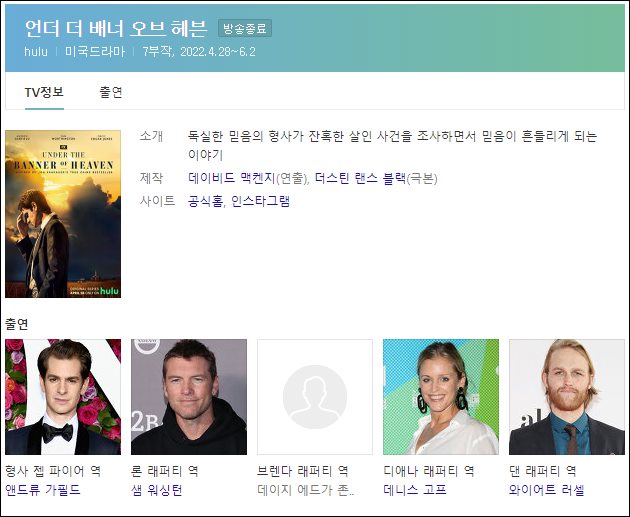This screenshot has height=517, width=630.
Task: Open the hulu channel link
Action: (35, 52)
